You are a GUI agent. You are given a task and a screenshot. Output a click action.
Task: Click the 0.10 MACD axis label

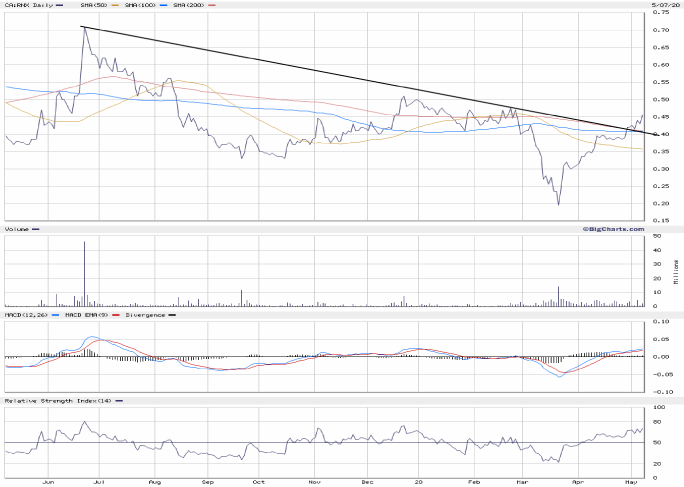pos(661,322)
